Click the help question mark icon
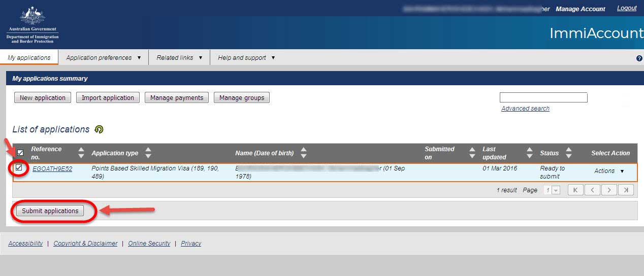The image size is (644, 276). tap(639, 58)
